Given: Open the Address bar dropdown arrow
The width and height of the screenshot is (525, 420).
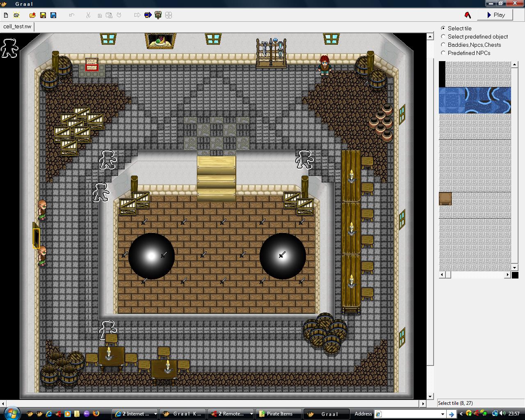Looking at the screenshot, I should pos(443,414).
